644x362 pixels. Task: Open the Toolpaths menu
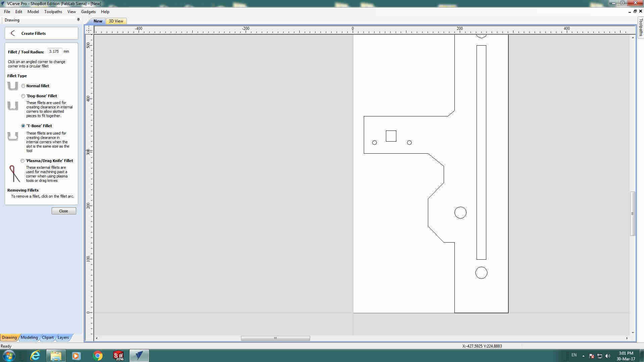53,11
